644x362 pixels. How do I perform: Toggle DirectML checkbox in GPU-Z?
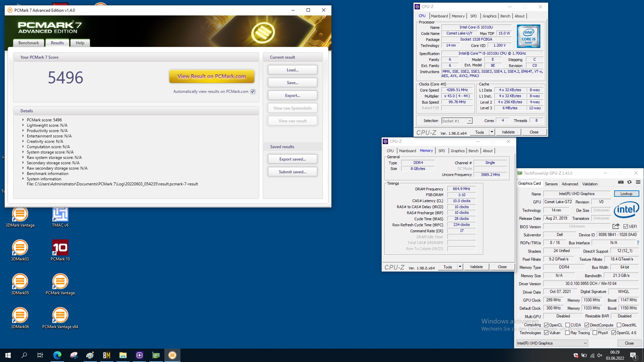coord(619,325)
